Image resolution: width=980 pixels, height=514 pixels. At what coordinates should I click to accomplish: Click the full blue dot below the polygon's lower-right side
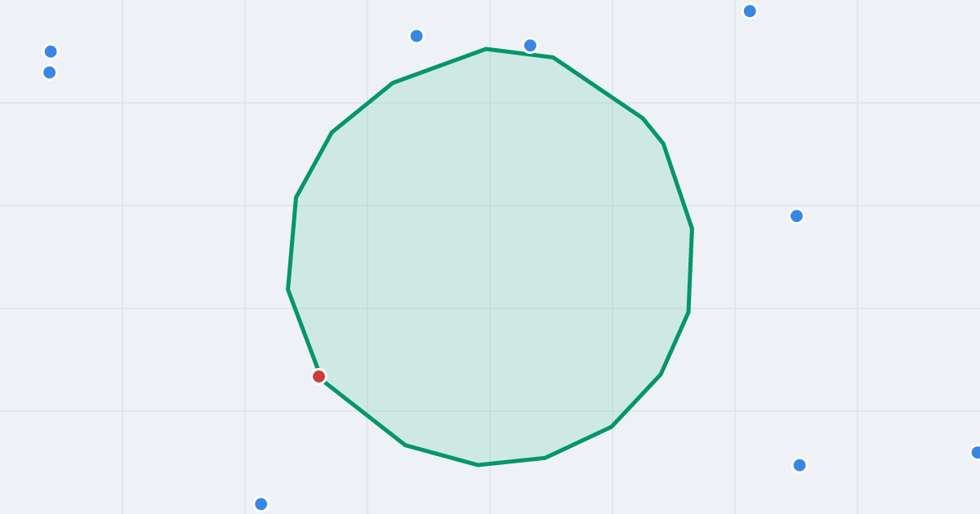(800, 465)
